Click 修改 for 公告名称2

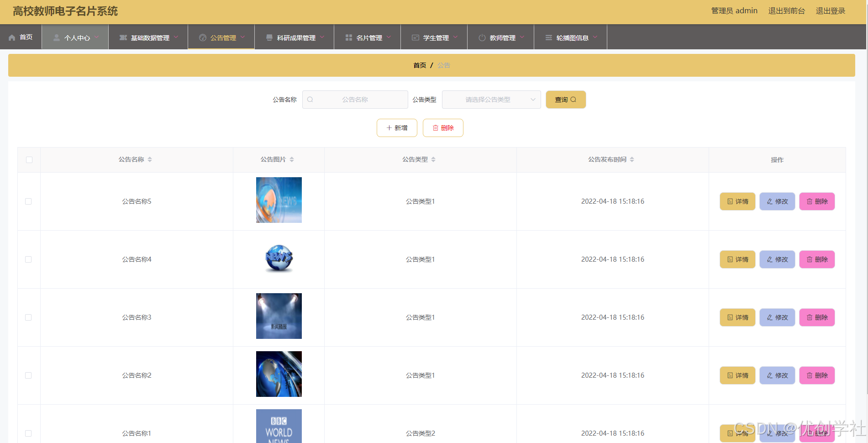[777, 375]
